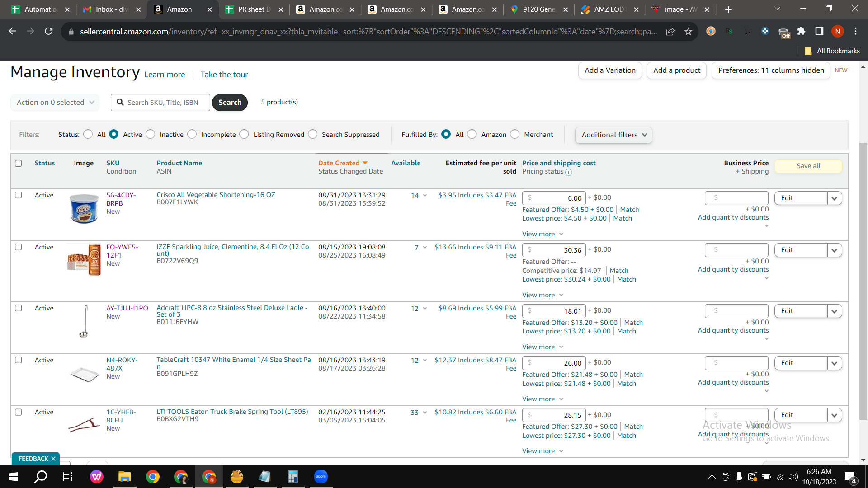Image resolution: width=868 pixels, height=488 pixels.
Task: Close the FEEDBACK tab with the X
Action: pyautogui.click(x=53, y=459)
